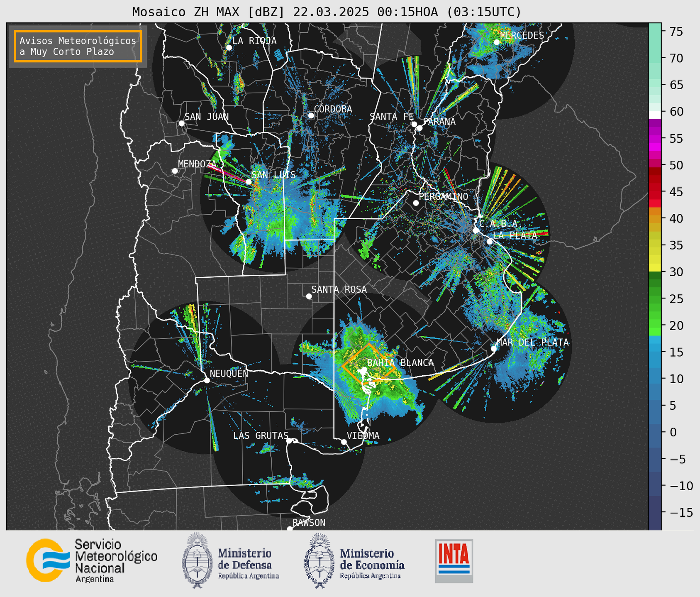
Task: Click the red 45 dBZ band on colorbar
Action: point(655,192)
